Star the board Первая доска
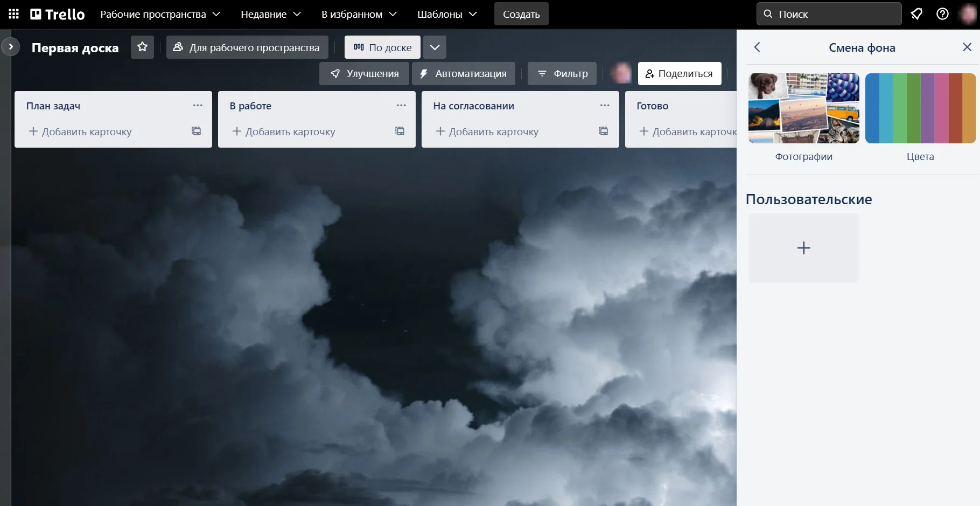Image resolution: width=980 pixels, height=506 pixels. coord(142,47)
